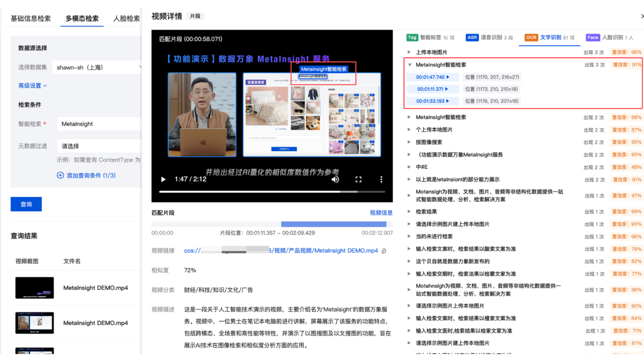Click the 财经/科技/知识/文化/广告 category text
Image resolution: width=644 pixels, height=362 pixels.
coord(218,290)
